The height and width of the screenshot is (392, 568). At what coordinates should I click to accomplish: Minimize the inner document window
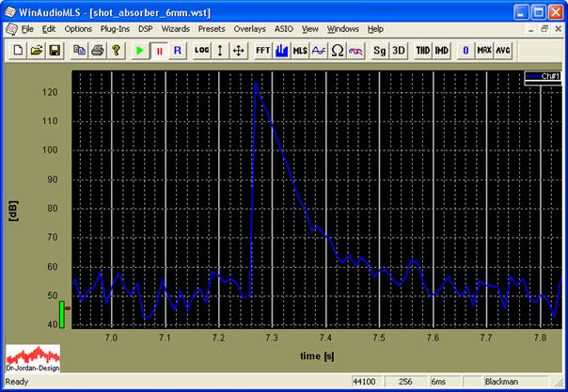[x=531, y=29]
